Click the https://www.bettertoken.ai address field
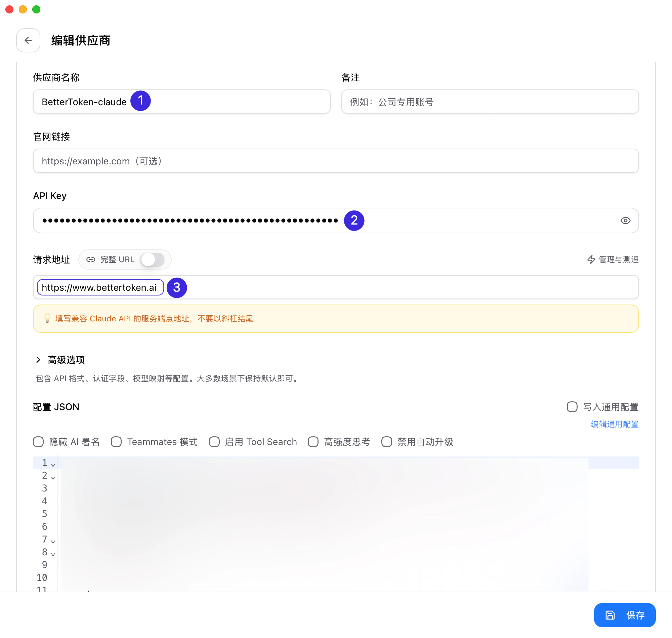 (x=100, y=287)
